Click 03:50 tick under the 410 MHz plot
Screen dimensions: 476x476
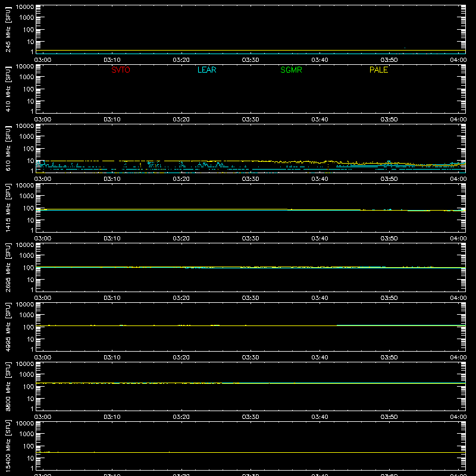coord(389,120)
